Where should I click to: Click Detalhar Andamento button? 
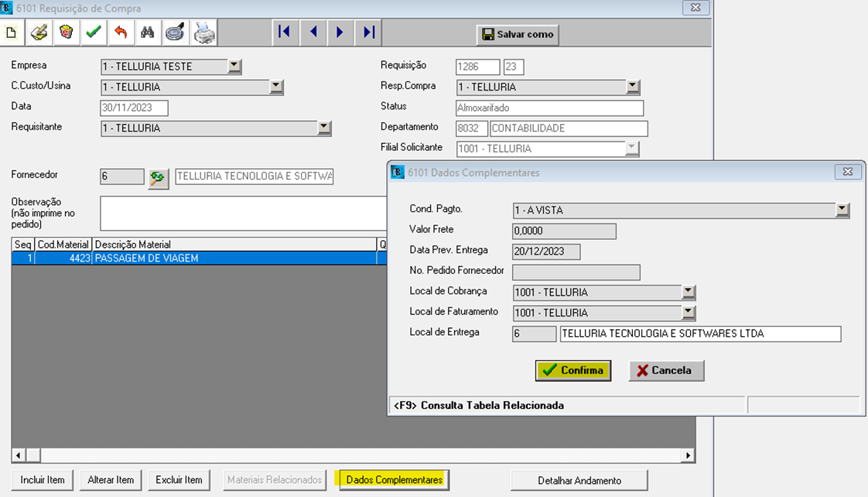click(579, 481)
